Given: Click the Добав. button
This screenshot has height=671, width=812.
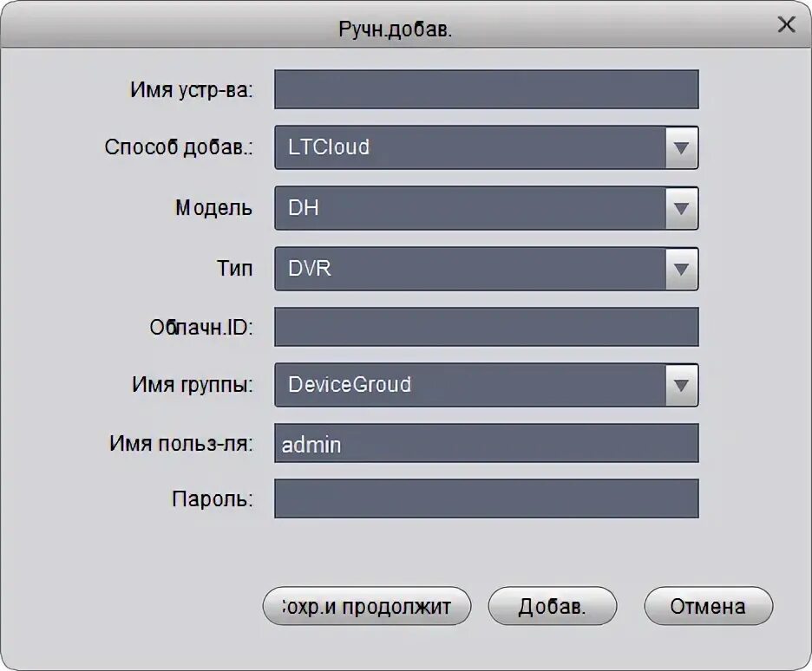Looking at the screenshot, I should tap(553, 606).
